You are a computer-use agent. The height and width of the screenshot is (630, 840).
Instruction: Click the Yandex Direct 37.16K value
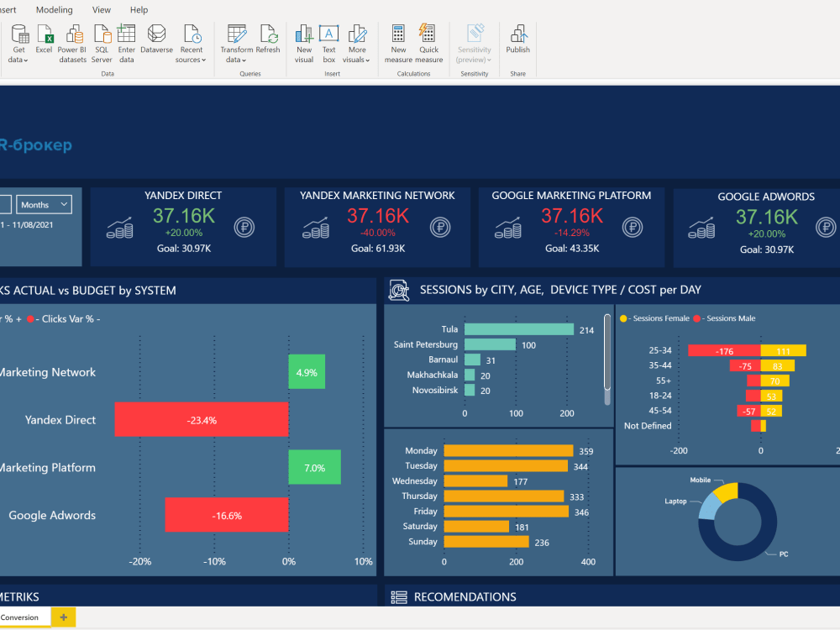click(x=184, y=216)
